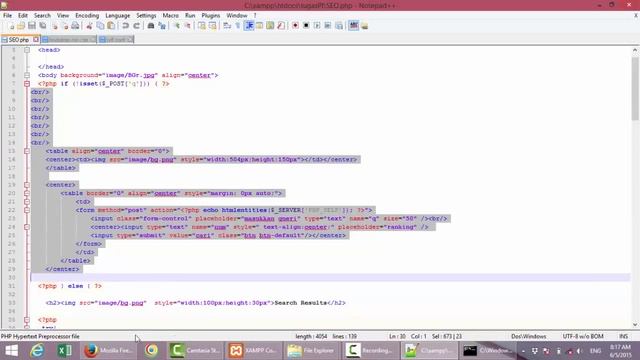Open the Function List toolbar icon
The width and height of the screenshot is (640, 360).
(x=281, y=26)
